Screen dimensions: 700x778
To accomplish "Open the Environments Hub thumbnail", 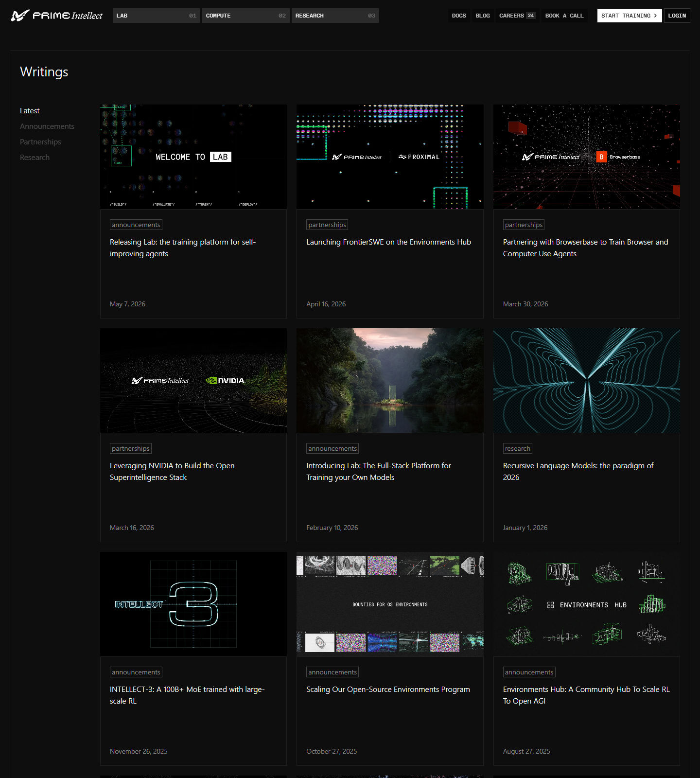I will point(586,604).
